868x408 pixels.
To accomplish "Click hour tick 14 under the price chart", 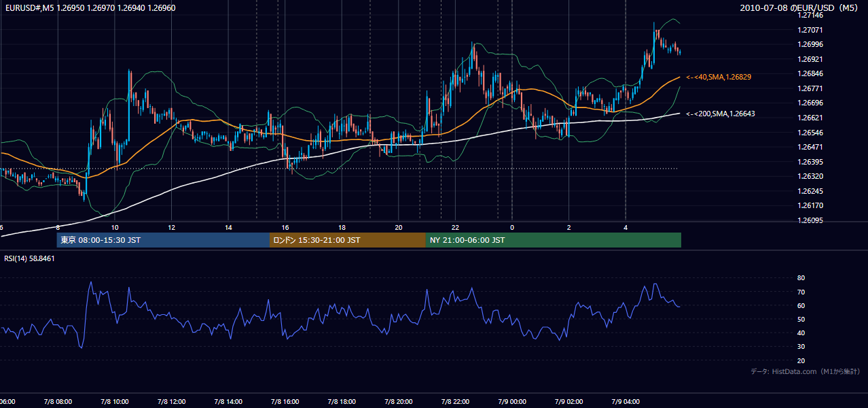I will (229, 227).
